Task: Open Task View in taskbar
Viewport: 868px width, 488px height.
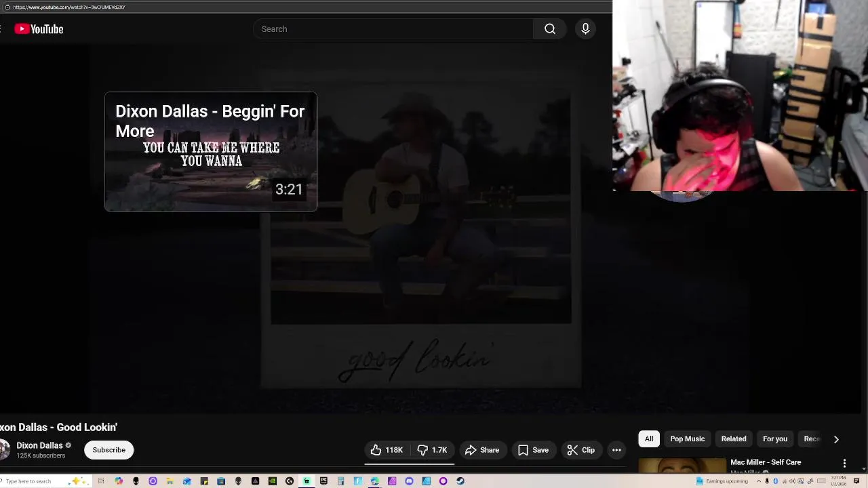Action: point(100,481)
